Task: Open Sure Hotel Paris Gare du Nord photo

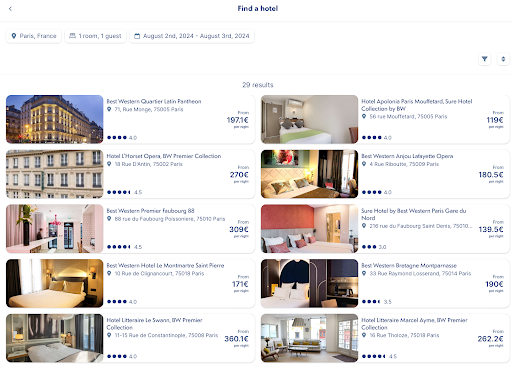Action: pos(309,229)
